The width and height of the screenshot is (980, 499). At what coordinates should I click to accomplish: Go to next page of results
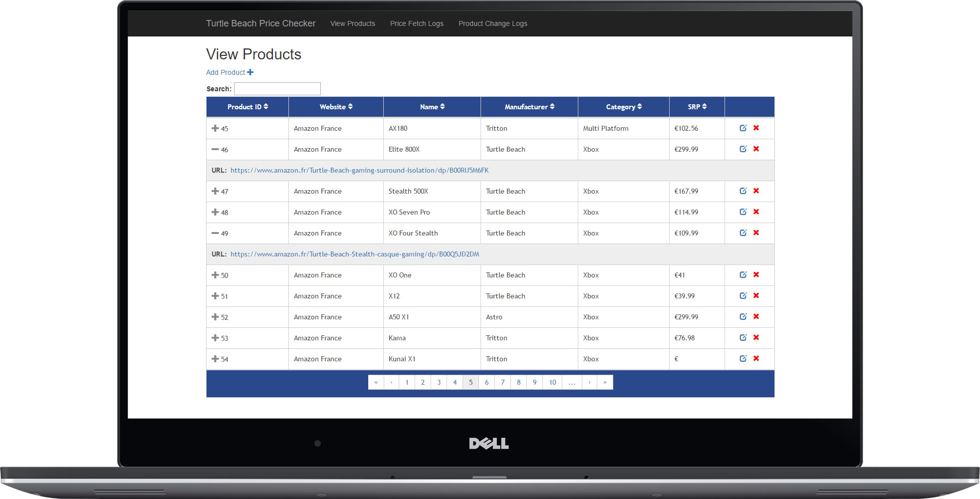589,382
